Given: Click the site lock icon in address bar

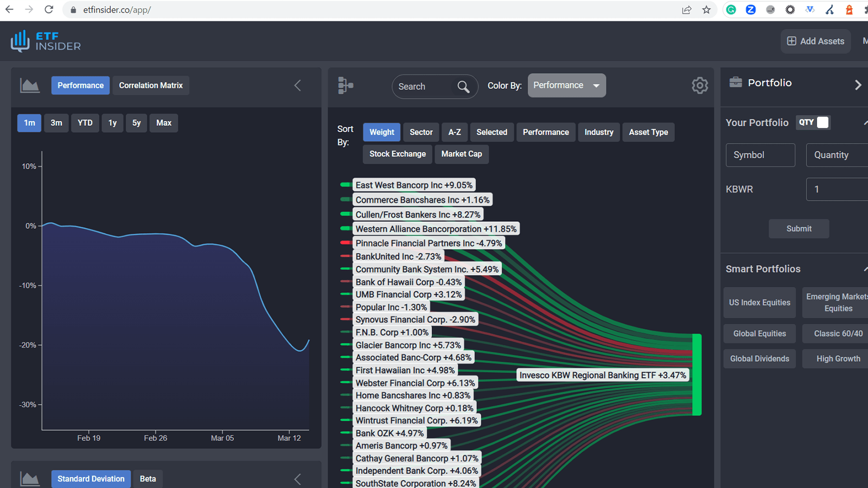Looking at the screenshot, I should (x=73, y=10).
